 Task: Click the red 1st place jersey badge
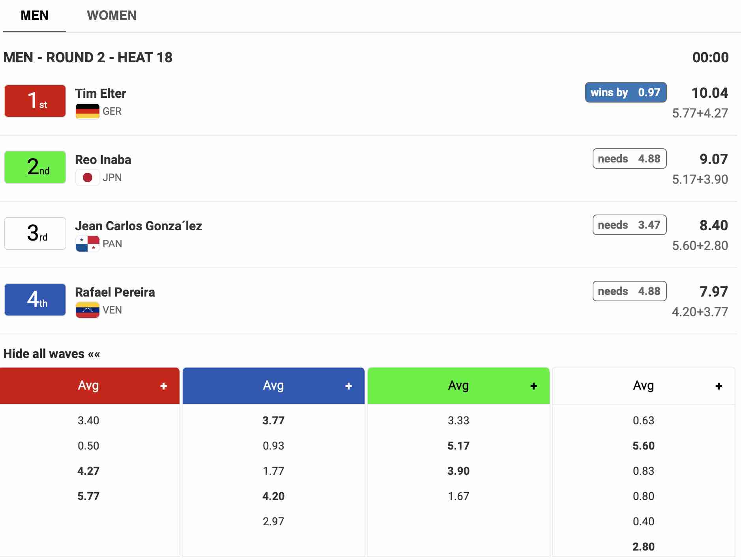pyautogui.click(x=35, y=101)
